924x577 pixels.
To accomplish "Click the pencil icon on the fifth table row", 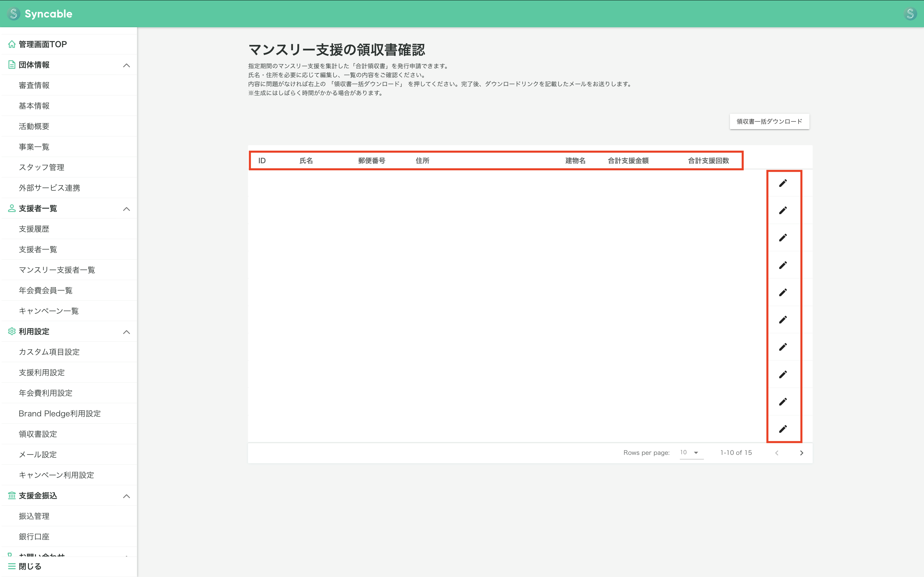I will pyautogui.click(x=783, y=292).
